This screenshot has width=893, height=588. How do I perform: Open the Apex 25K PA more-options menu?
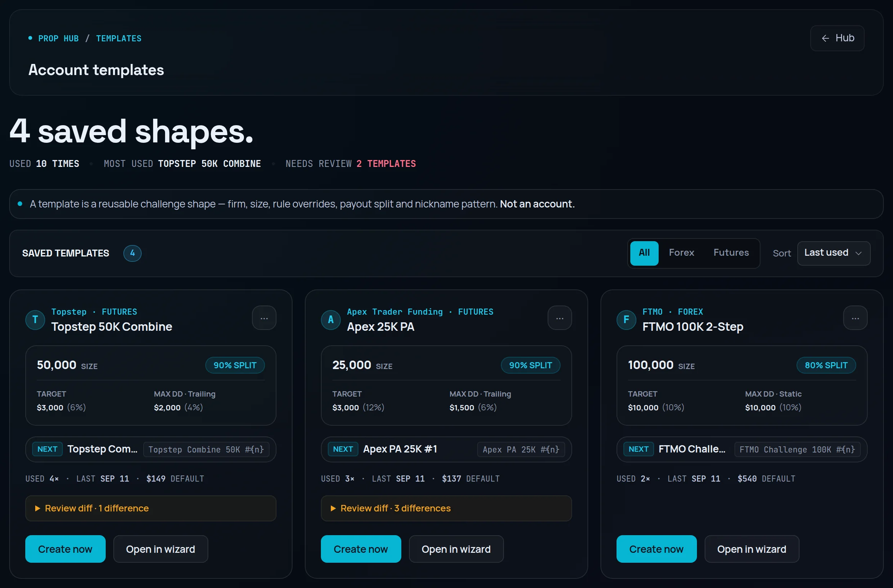click(560, 318)
